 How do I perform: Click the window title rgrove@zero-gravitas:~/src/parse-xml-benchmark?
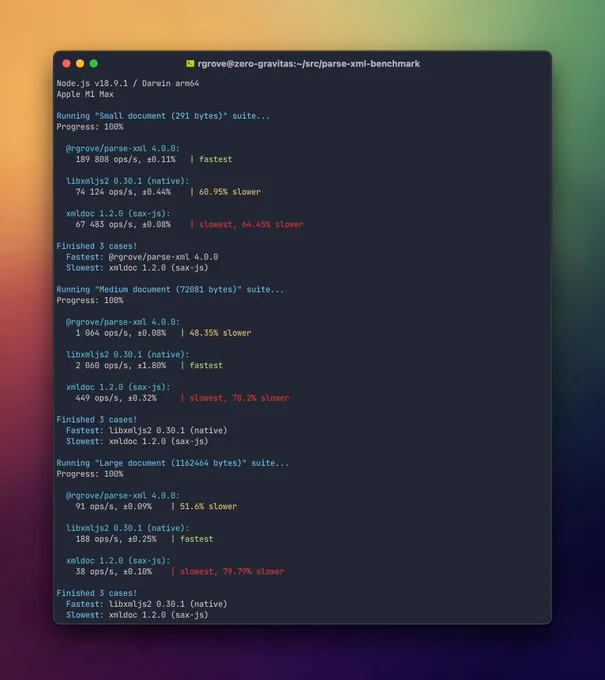point(309,64)
